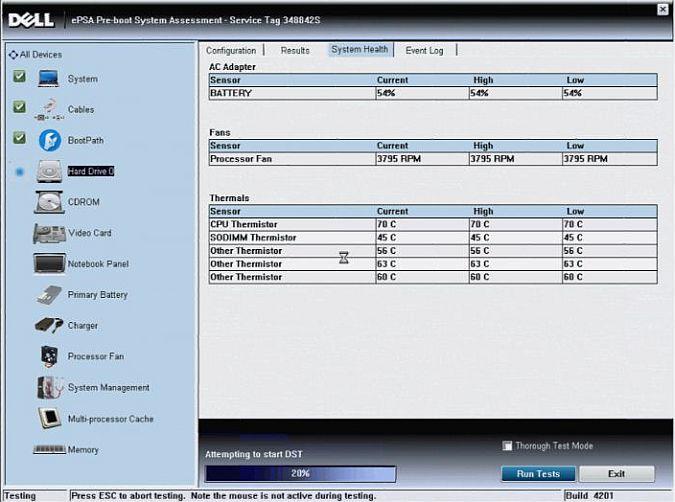Click the Video Card icon
The width and height of the screenshot is (675, 502).
[50, 233]
